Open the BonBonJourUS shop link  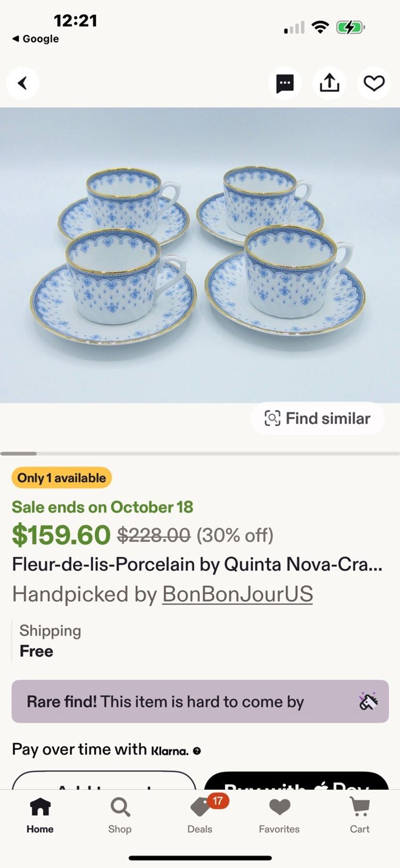237,594
